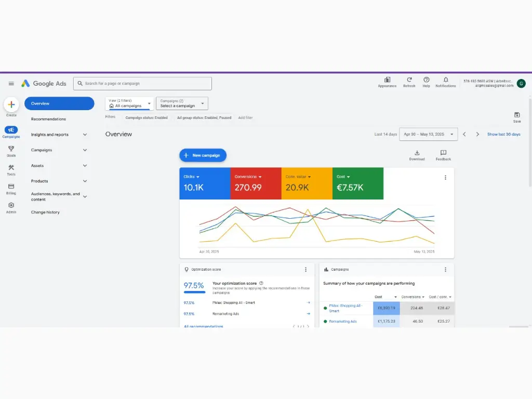Open the Remarketing Ads campaign link in the Campaigns table
This screenshot has width=532, height=399.
343,321
